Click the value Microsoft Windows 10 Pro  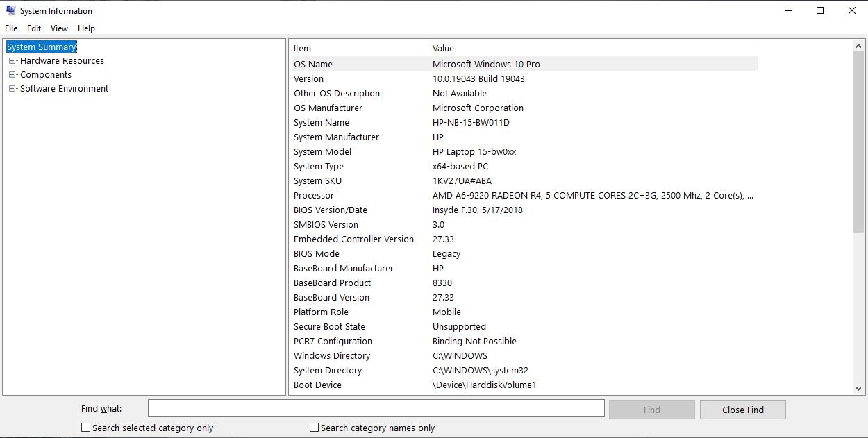pos(486,64)
